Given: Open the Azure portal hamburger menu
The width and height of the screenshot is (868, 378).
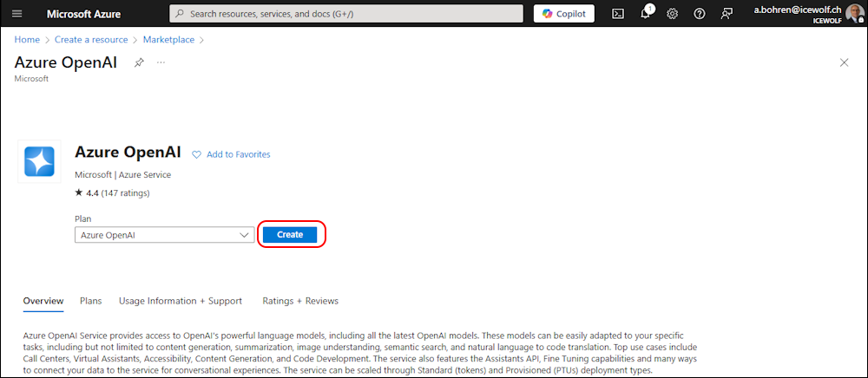Looking at the screenshot, I should pos(17,14).
